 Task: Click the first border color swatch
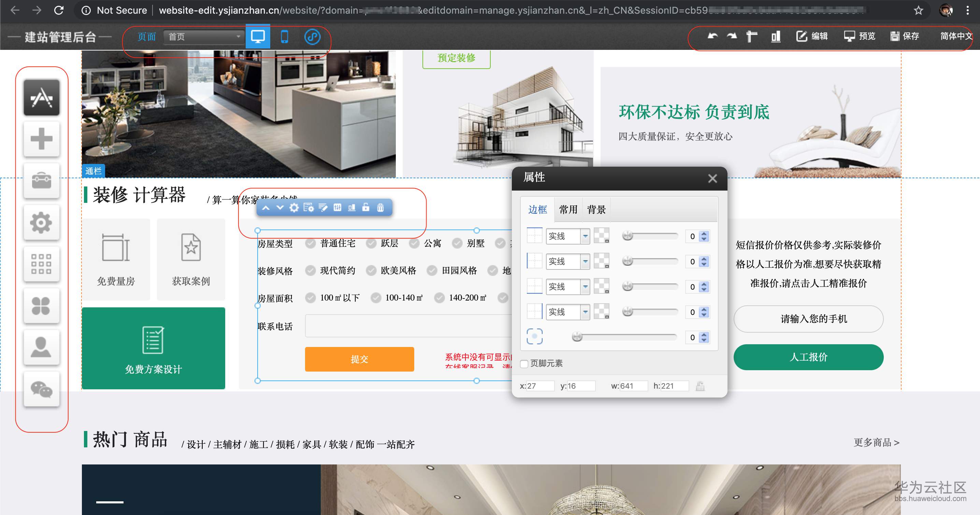(x=602, y=236)
